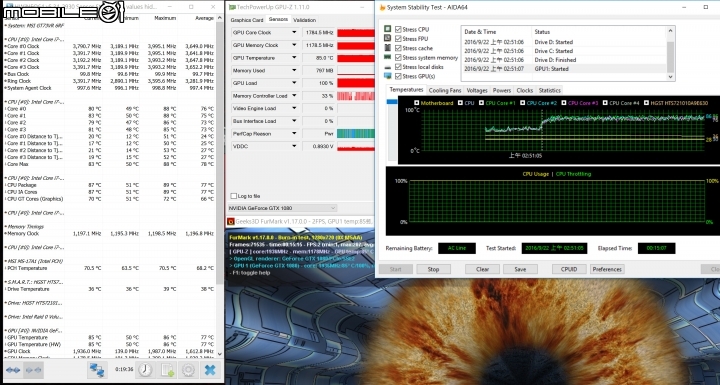720x385 pixels.
Task: Click AIDA64 log list scrollbar down arrow
Action: 671,77
